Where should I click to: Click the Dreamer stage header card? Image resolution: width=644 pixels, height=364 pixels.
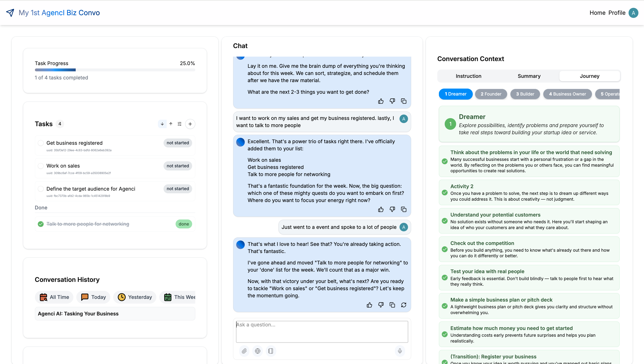coord(529,124)
